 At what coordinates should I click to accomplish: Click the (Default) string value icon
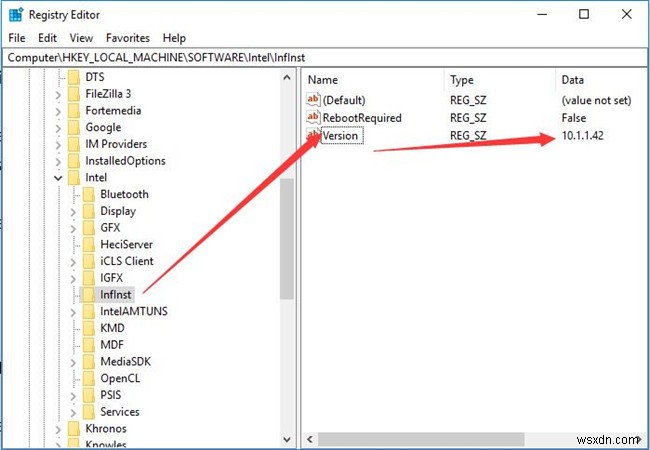[x=313, y=100]
